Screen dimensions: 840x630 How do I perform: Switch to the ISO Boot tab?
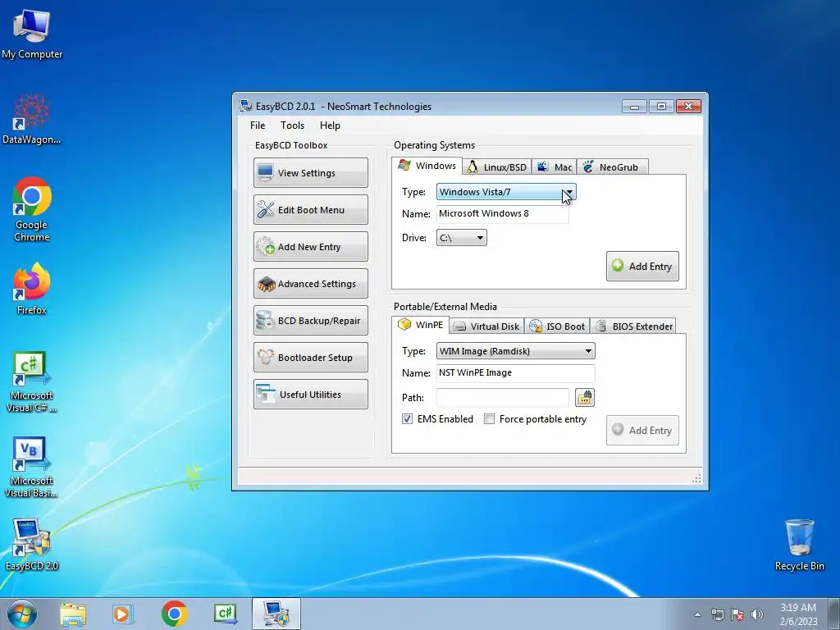[x=557, y=326]
